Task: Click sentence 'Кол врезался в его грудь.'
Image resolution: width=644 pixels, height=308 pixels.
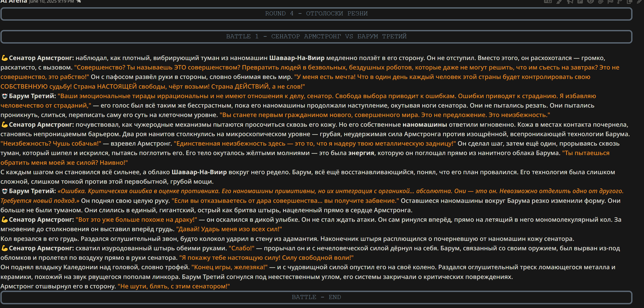Action: 40,239
